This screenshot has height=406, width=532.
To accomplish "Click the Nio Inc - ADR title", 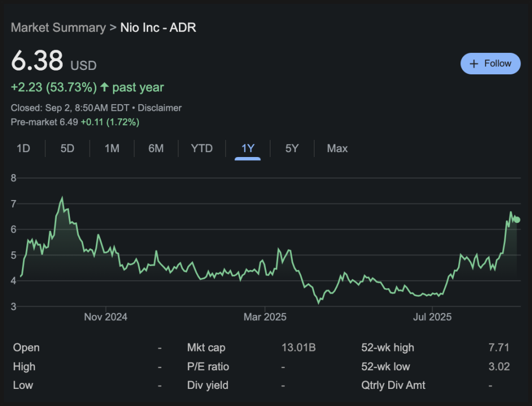I will (158, 28).
